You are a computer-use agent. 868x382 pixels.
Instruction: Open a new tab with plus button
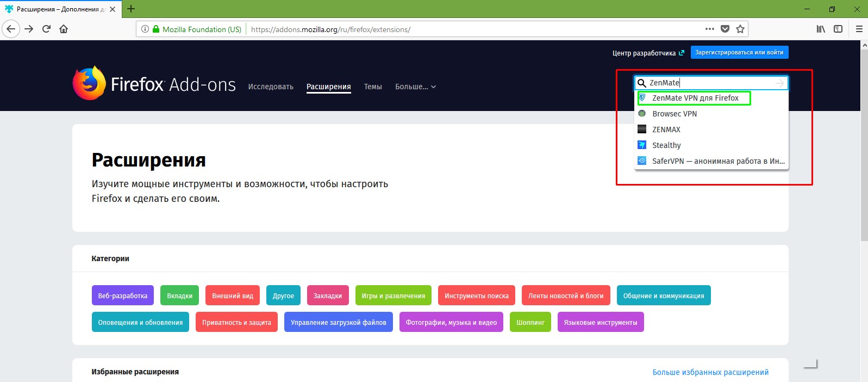[131, 9]
